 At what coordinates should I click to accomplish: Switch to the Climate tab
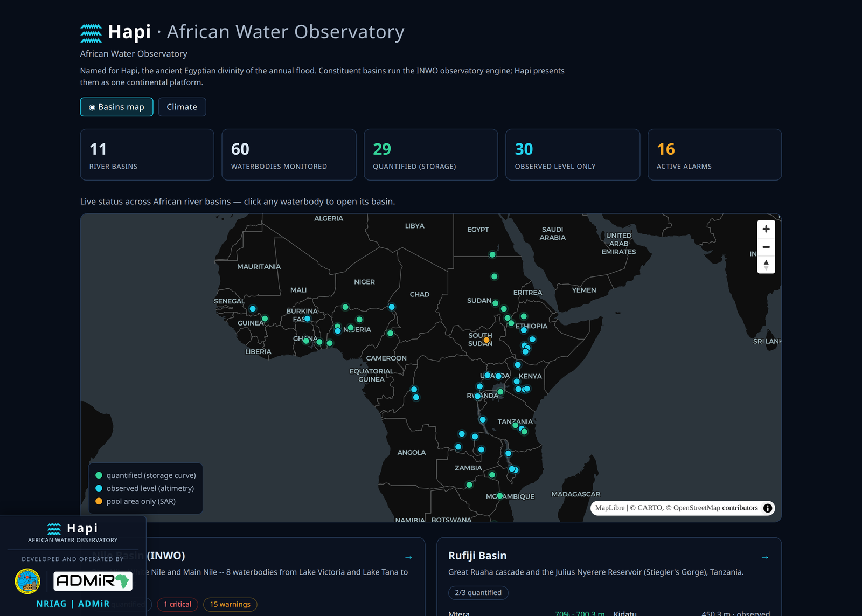tap(182, 107)
